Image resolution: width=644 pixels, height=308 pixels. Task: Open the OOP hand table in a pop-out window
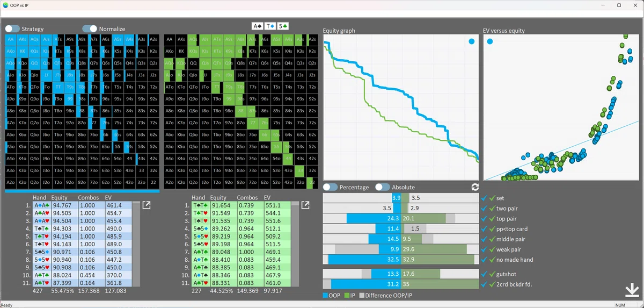coord(147,205)
